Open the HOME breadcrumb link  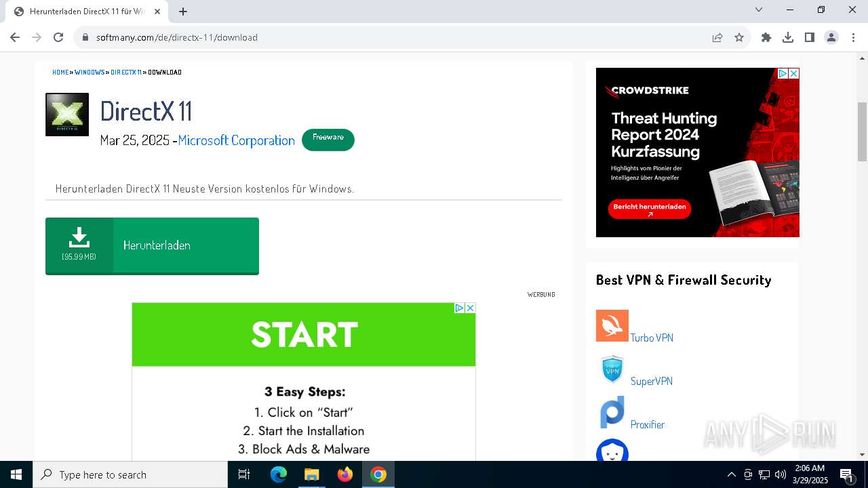coord(60,72)
